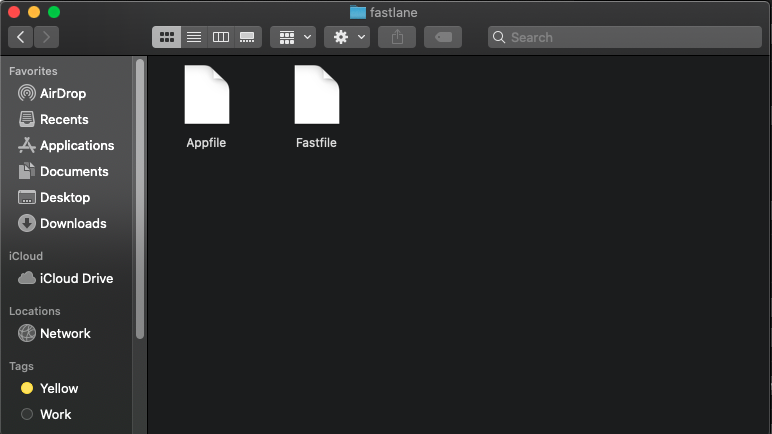Viewport: 772px width, 434px height.
Task: Click the Favorites section header
Action: tap(33, 71)
